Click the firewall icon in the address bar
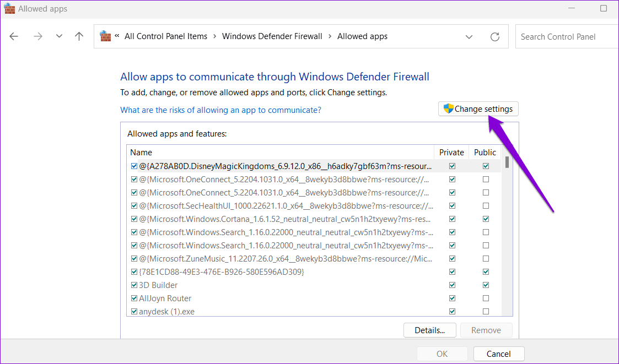This screenshot has width=619, height=364. point(105,36)
